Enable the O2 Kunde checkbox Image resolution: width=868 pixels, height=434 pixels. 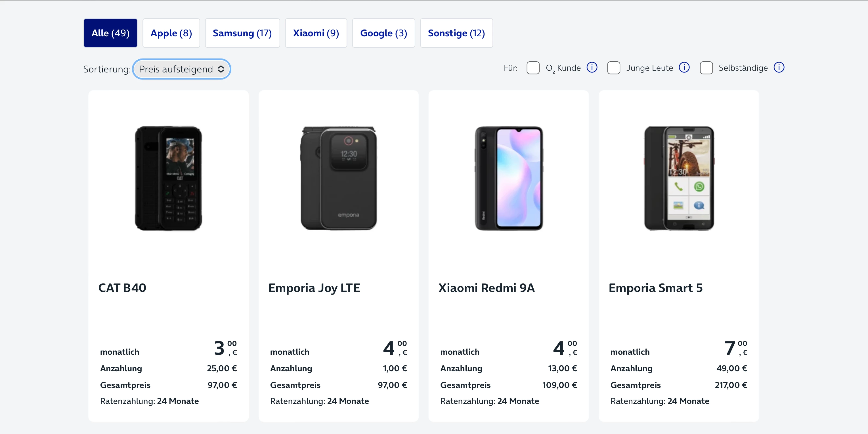coord(533,68)
